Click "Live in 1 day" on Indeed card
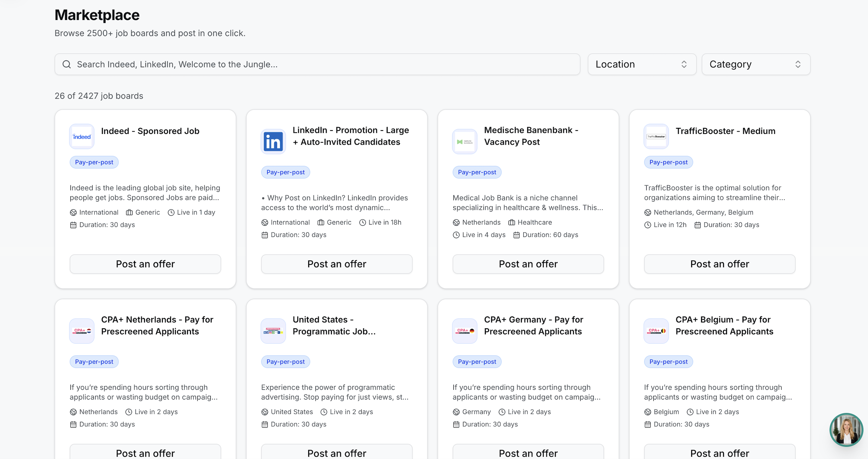 click(196, 212)
